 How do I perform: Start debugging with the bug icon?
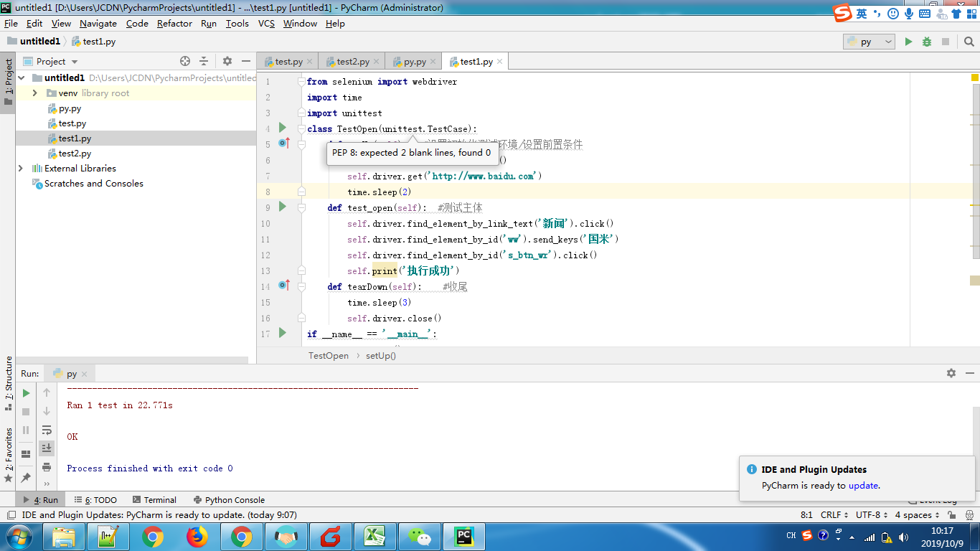(927, 42)
